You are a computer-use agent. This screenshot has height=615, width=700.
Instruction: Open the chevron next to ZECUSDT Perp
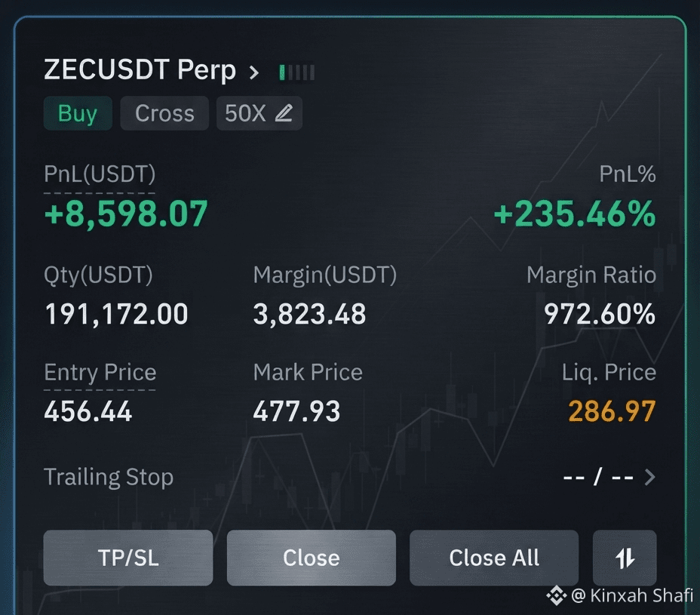tap(253, 72)
